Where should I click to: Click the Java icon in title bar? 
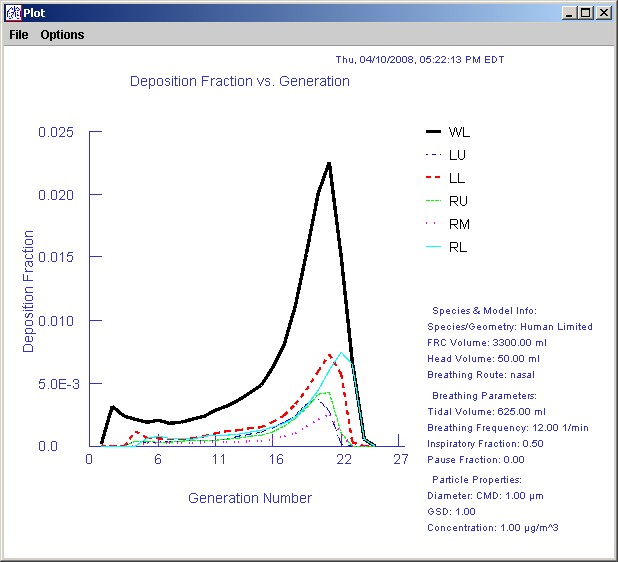12,12
